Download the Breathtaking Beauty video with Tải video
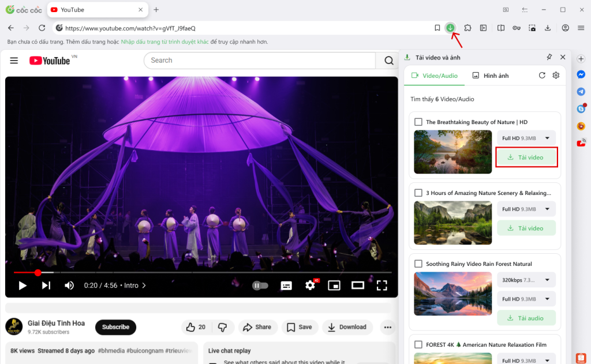This screenshot has height=364, width=591. point(526,157)
